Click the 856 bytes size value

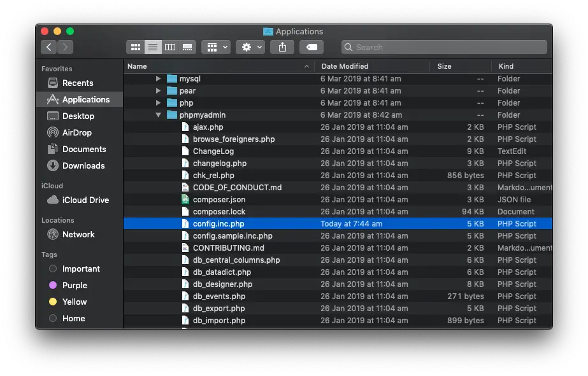pos(466,175)
